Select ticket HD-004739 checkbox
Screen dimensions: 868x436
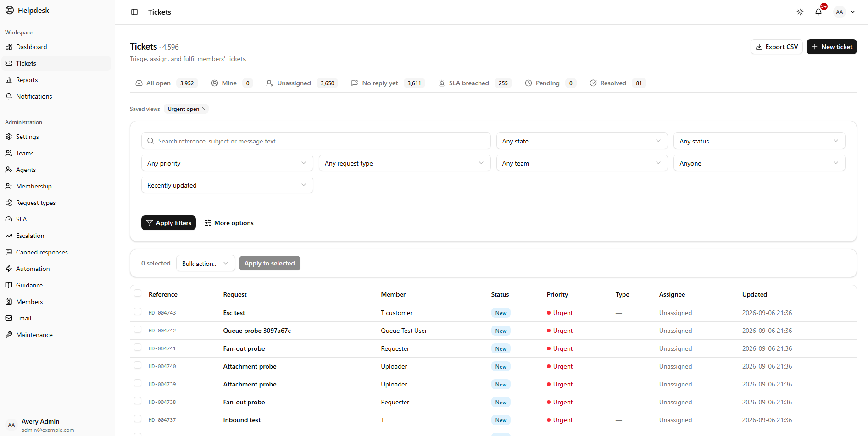click(x=138, y=383)
